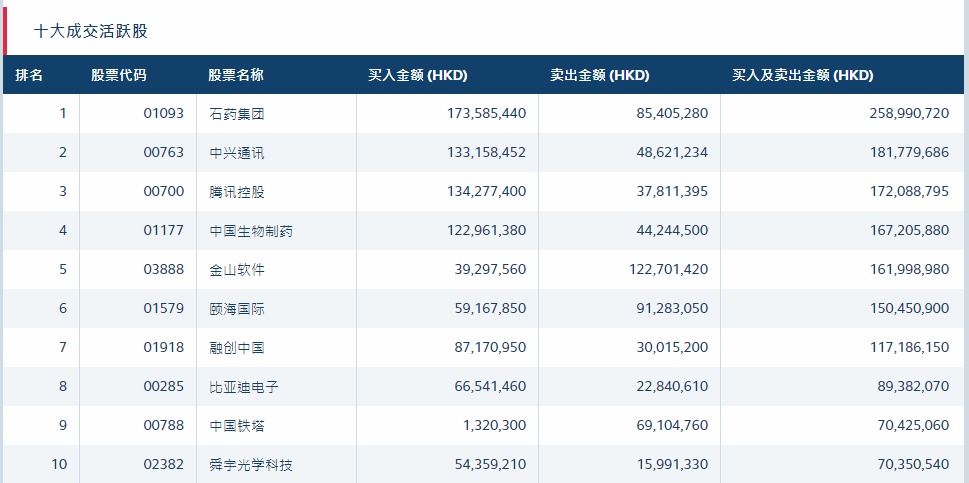Image resolution: width=969 pixels, height=483 pixels.
Task: Click the 买入金额 (HKD) column header
Action: [x=418, y=75]
